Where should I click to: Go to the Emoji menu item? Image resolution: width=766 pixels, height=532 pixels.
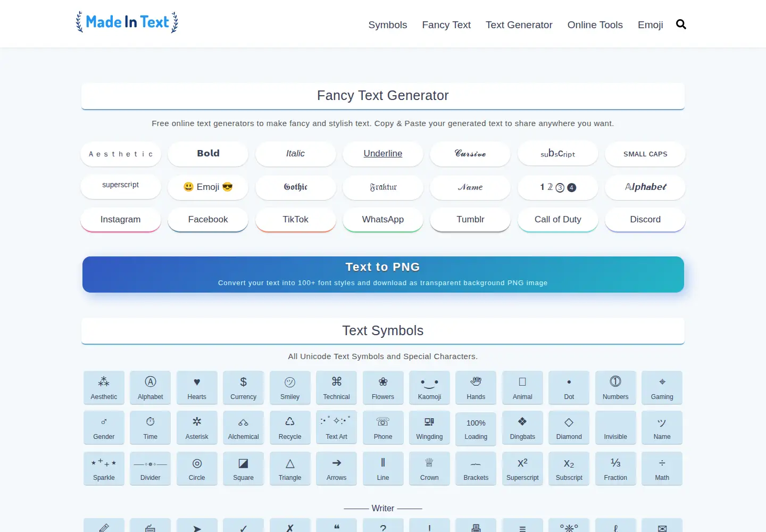coord(650,25)
